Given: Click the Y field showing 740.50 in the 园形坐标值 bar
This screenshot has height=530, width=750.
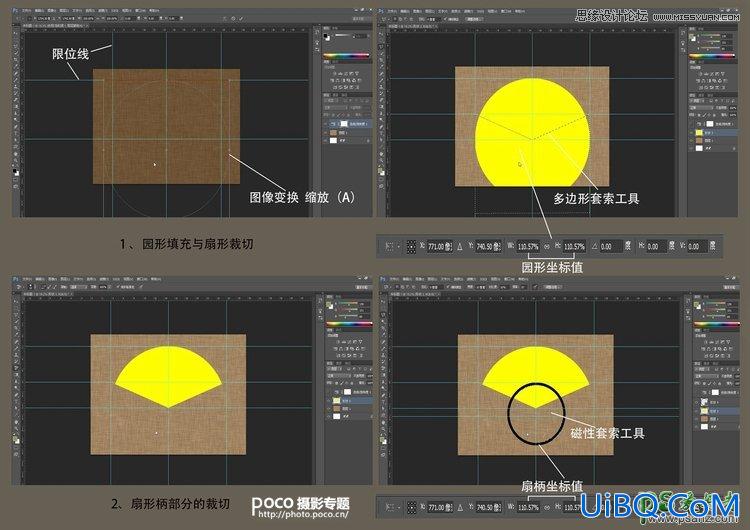Looking at the screenshot, I should (488, 246).
